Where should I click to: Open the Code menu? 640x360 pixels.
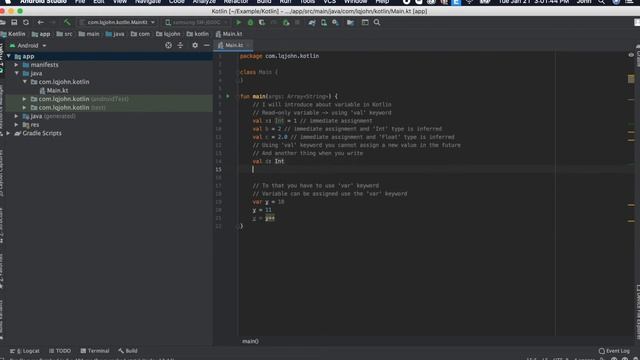[x=177, y=2]
